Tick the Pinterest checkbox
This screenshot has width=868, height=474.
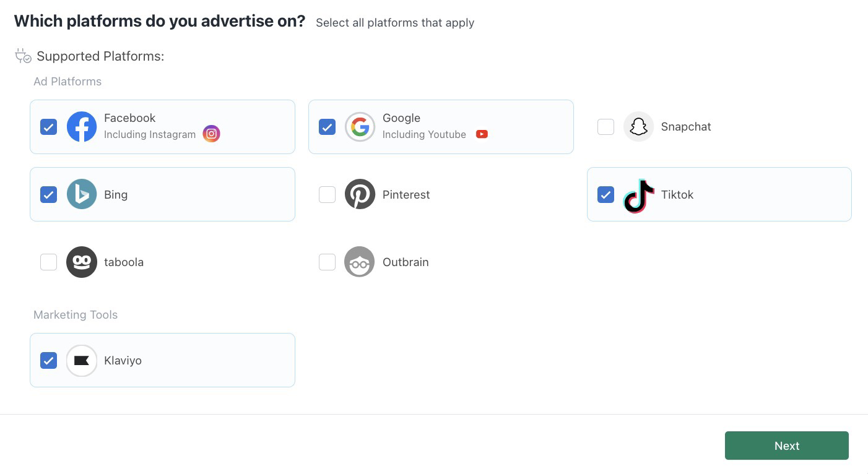click(x=327, y=194)
